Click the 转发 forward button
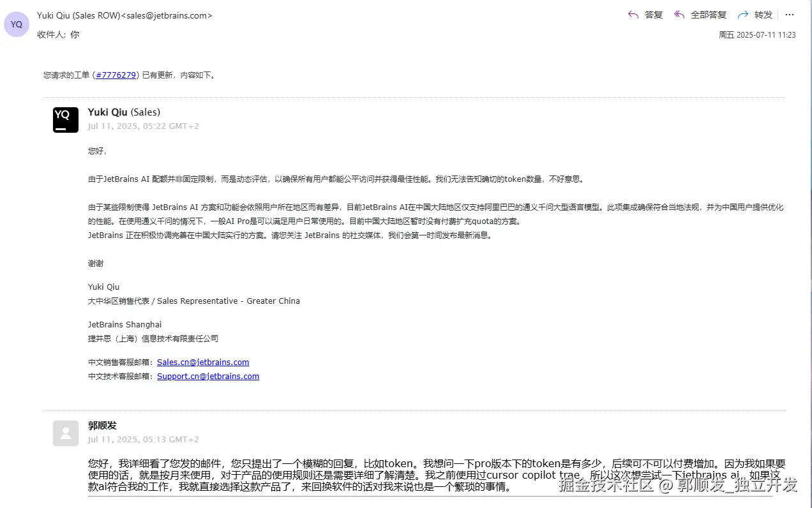The width and height of the screenshot is (812, 508). click(x=765, y=15)
